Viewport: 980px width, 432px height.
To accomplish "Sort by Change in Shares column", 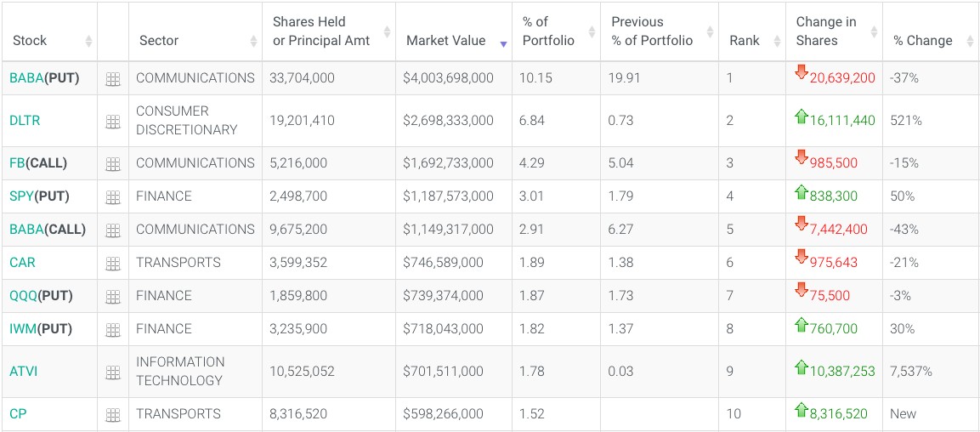I will point(826,31).
